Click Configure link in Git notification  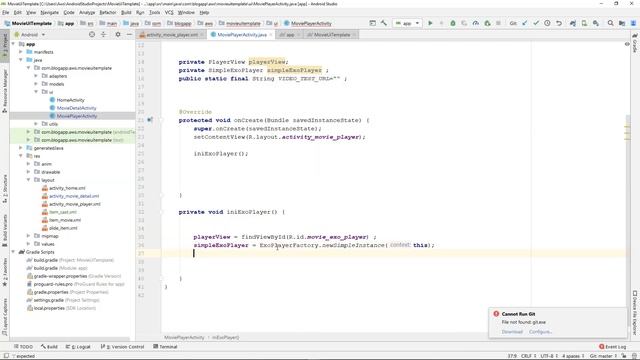(x=540, y=332)
